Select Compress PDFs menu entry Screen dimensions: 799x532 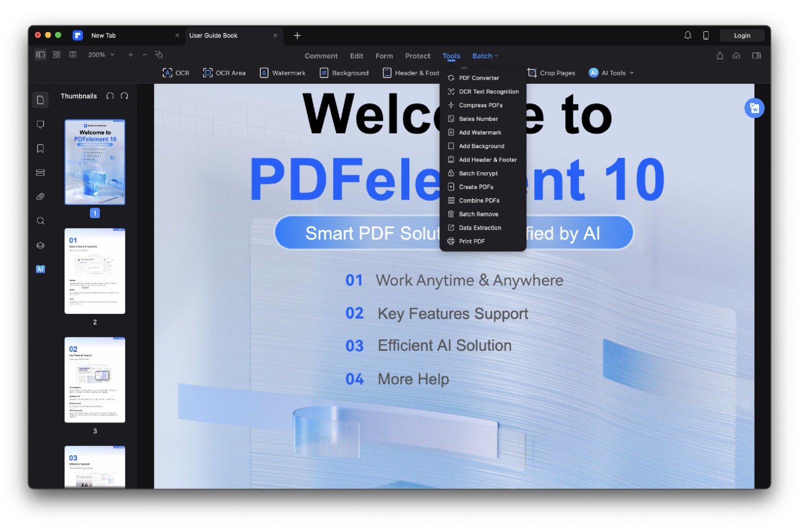[483, 105]
